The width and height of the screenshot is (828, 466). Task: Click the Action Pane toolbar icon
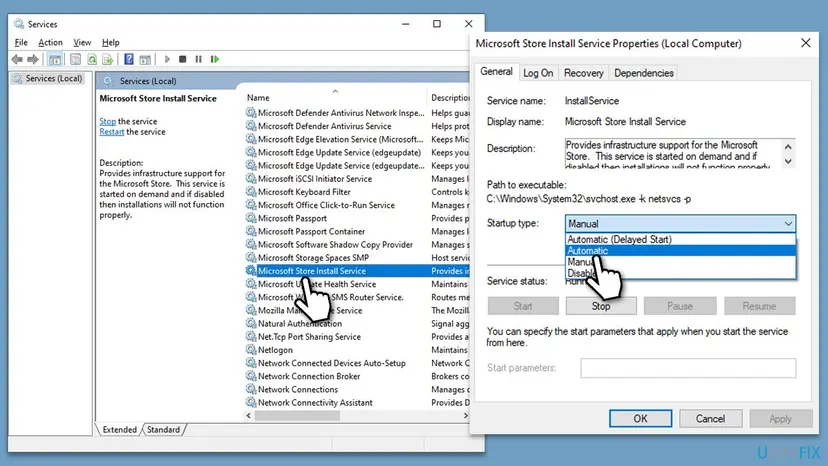pyautogui.click(x=145, y=59)
